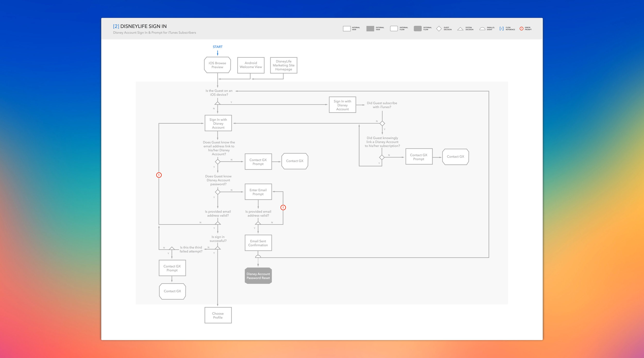Image resolution: width=644 pixels, height=358 pixels.
Task: Click 'Is this the third failed attempt?' text
Action: point(191,249)
